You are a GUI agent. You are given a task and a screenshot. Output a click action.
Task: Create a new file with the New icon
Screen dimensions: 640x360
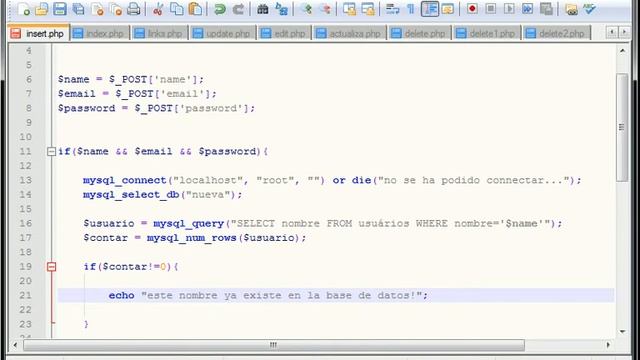(x=23, y=9)
